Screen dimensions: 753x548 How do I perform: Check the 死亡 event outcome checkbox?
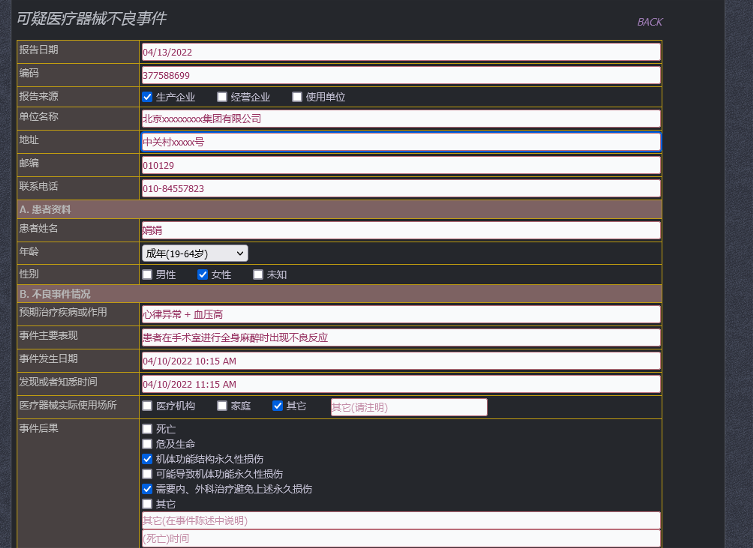(x=147, y=429)
